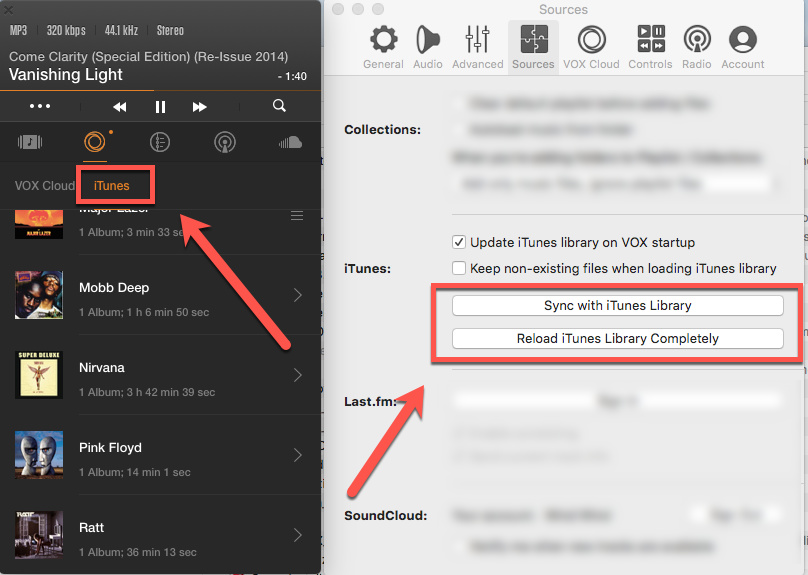Expand the Mobb Deep artist entry
The height and width of the screenshot is (575, 808).
tap(297, 295)
